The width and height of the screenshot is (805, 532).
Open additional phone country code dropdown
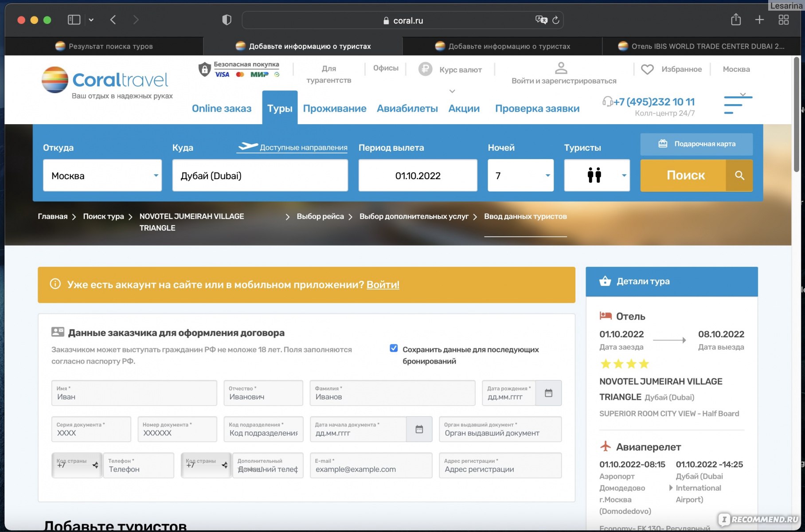[207, 465]
